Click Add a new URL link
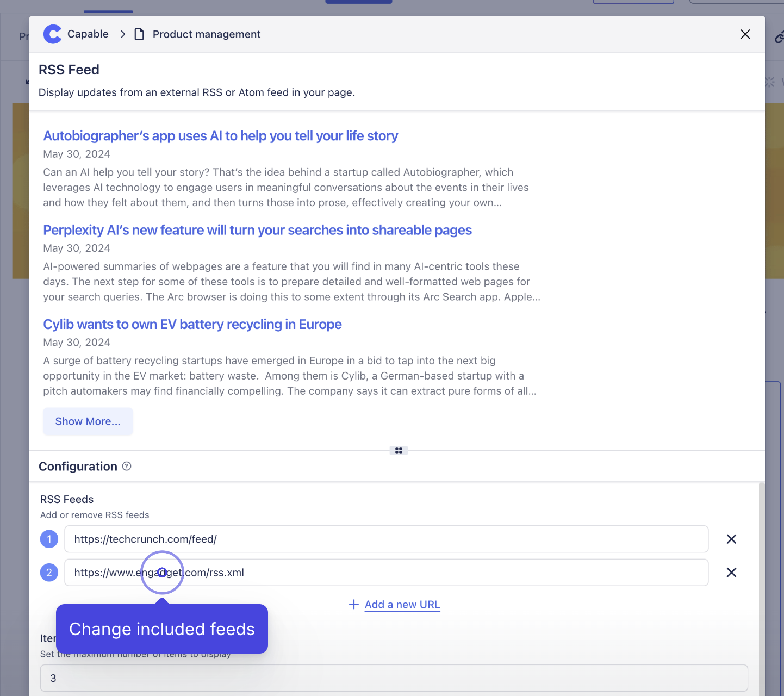 pos(402,605)
